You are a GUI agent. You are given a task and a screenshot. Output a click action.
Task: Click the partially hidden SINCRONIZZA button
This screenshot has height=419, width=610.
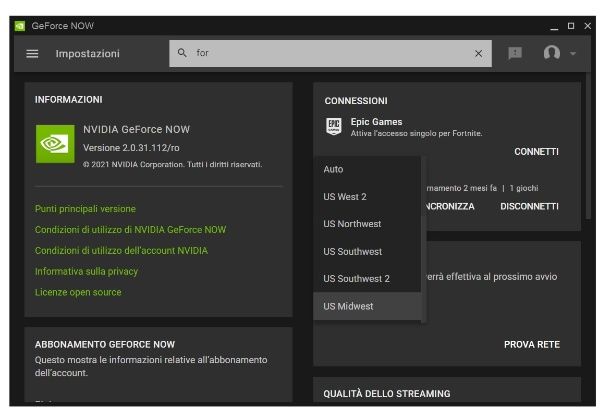pos(450,207)
